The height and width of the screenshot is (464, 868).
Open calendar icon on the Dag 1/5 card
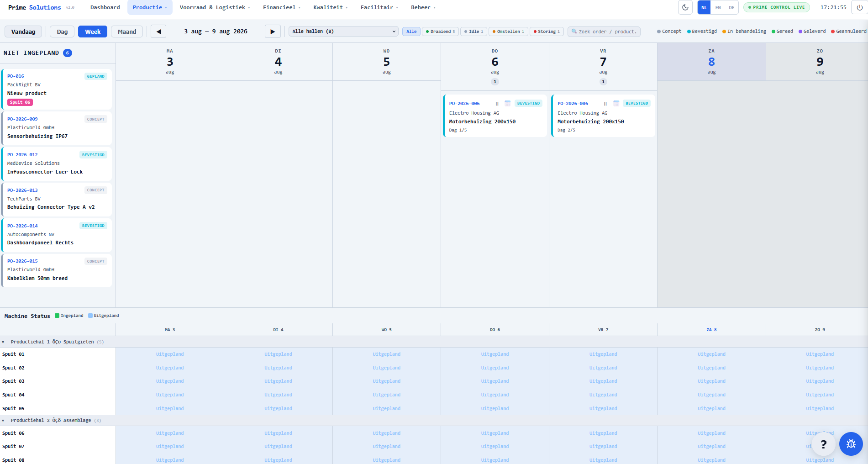coord(507,104)
